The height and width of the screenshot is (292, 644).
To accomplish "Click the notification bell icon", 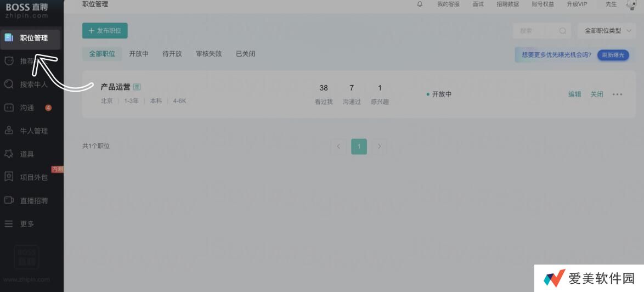I will (420, 4).
